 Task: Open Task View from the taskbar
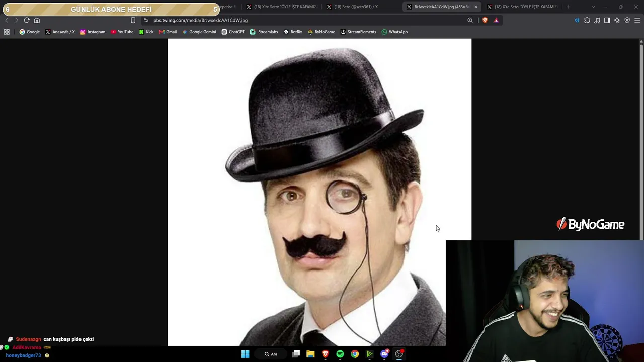coord(296,354)
